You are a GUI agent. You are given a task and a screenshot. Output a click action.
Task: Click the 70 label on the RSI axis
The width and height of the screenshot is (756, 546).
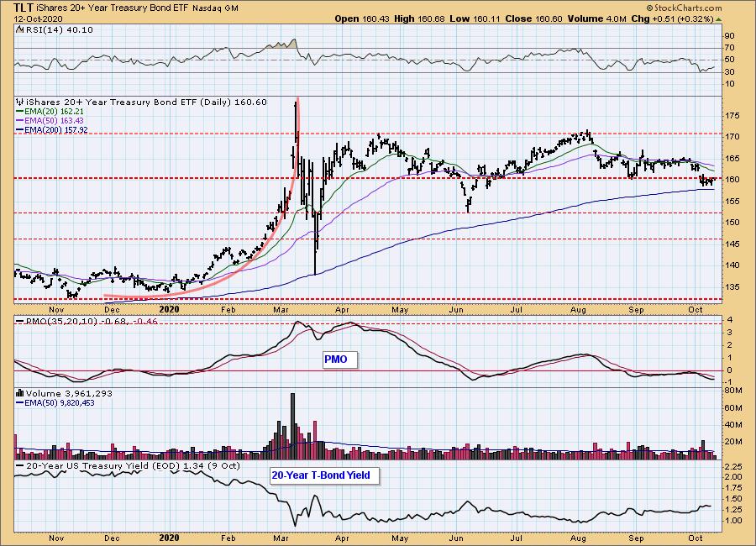click(x=729, y=48)
